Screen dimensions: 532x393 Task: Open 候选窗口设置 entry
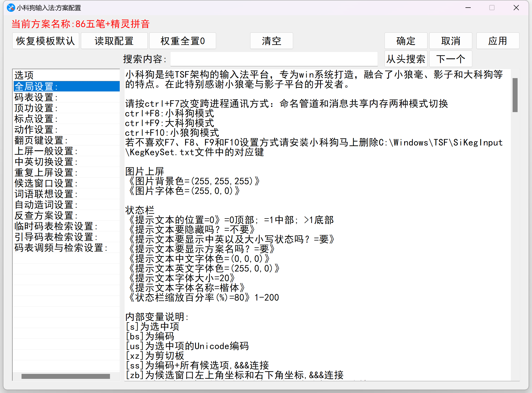point(66,183)
